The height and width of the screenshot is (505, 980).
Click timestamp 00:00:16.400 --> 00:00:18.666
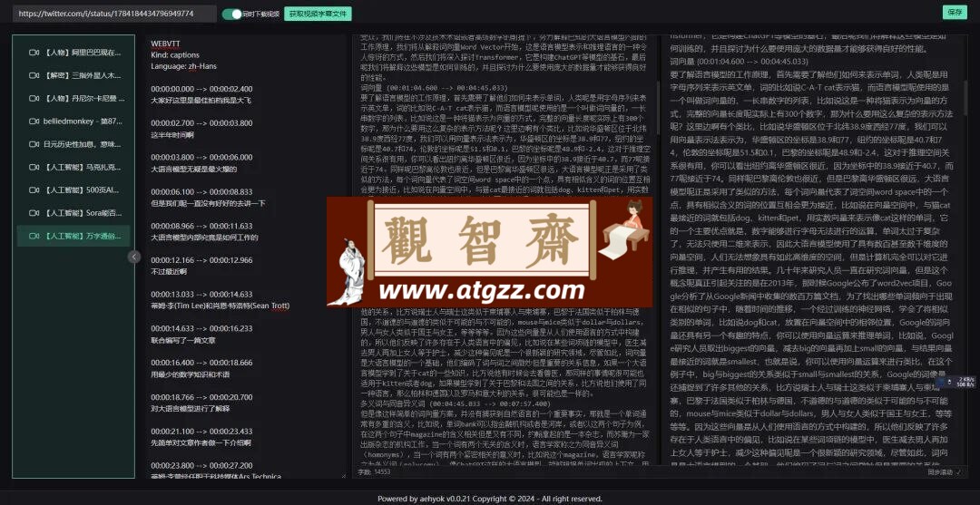[x=201, y=363]
